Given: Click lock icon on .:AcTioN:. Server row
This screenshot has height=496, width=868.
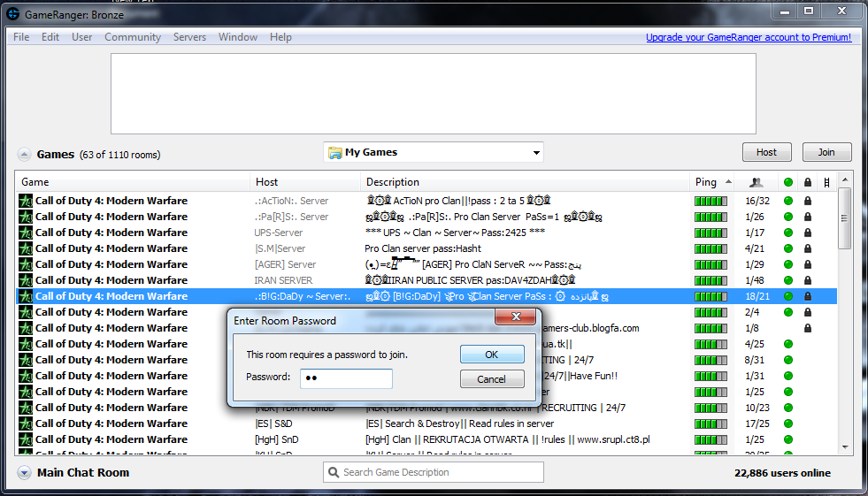Looking at the screenshot, I should click(x=808, y=201).
